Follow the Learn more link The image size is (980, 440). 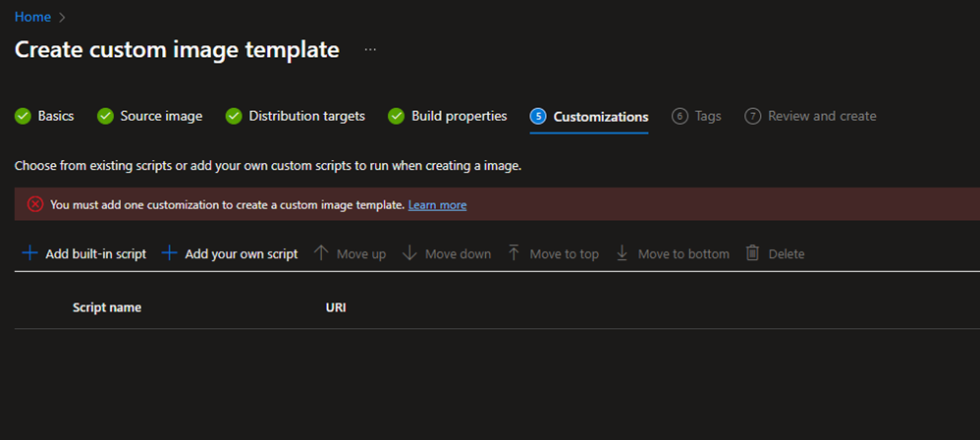438,205
